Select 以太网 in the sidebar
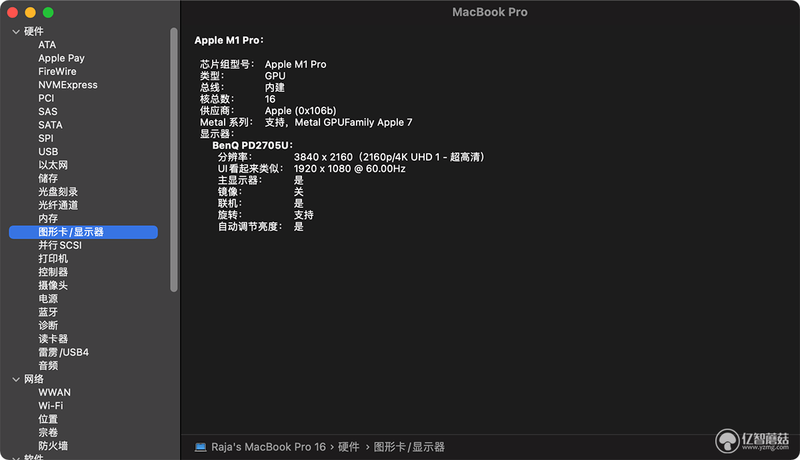 point(53,165)
